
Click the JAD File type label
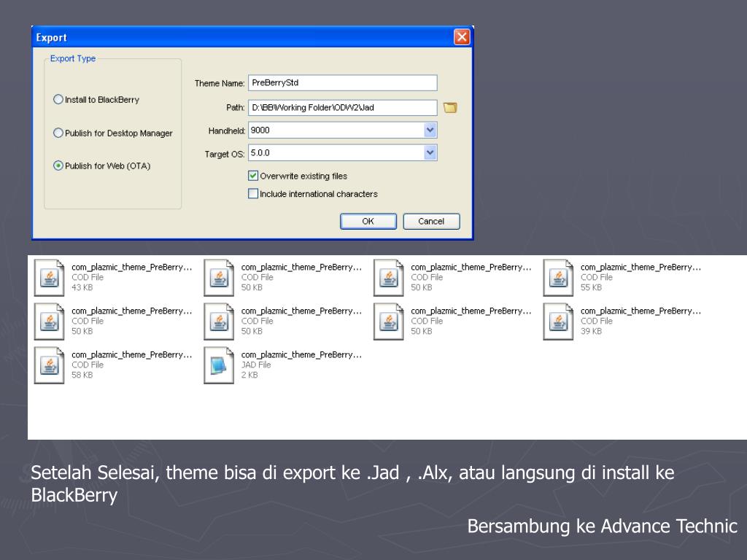[256, 365]
